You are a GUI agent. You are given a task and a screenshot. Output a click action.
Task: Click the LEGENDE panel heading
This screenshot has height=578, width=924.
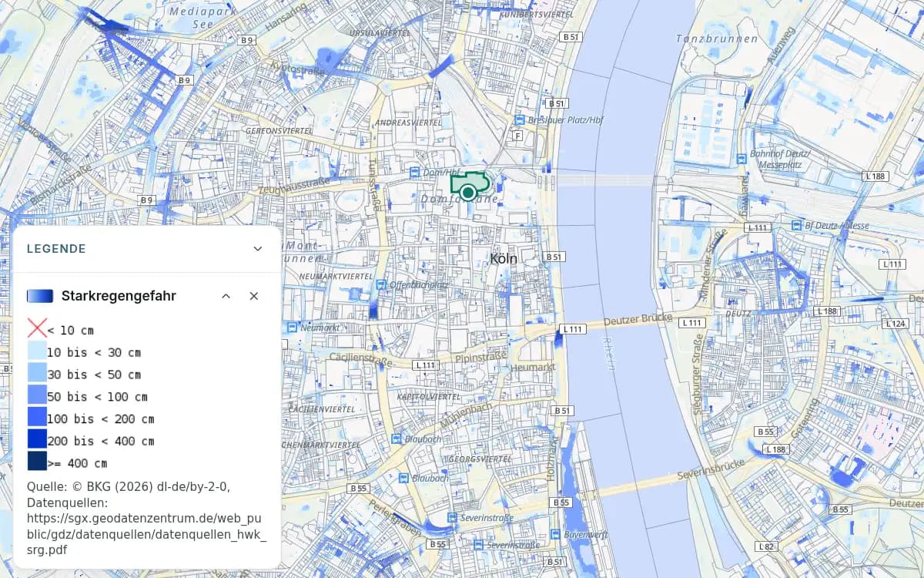[56, 249]
